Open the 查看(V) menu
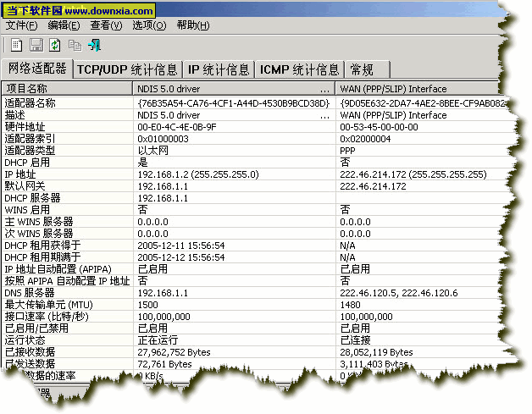Image resolution: width=532 pixels, height=414 pixels. (107, 25)
